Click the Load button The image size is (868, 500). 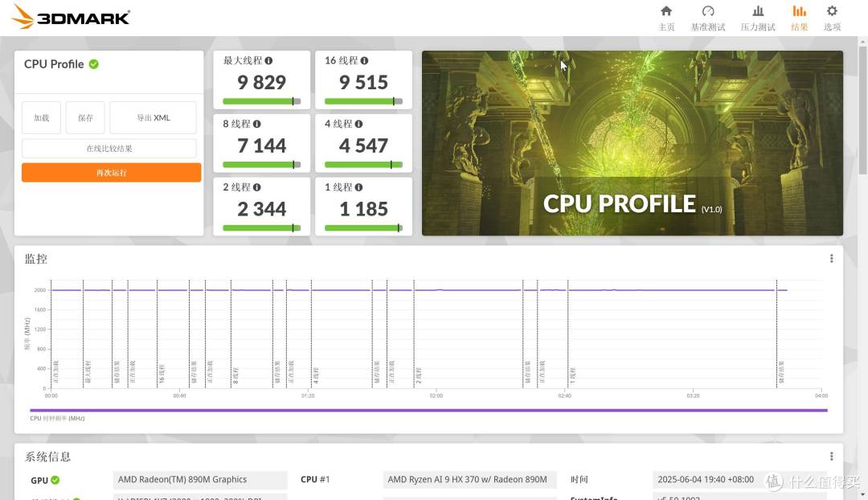[x=42, y=117]
